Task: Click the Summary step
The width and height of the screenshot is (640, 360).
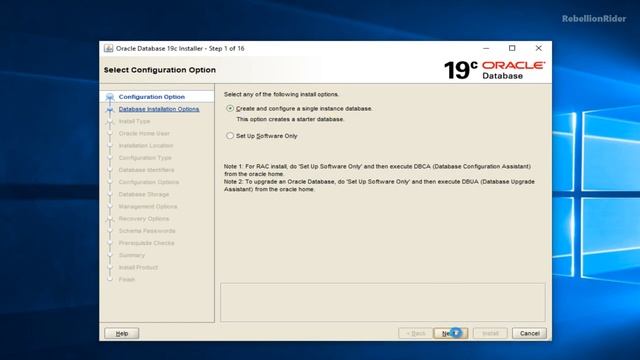Action: point(131,255)
